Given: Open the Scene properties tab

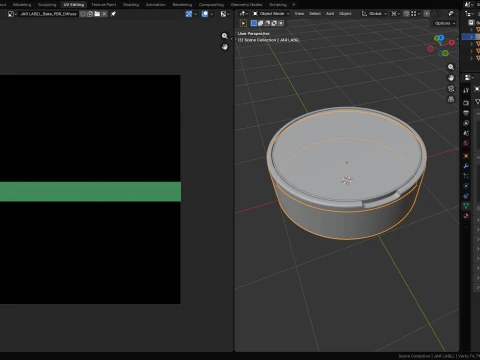Looking at the screenshot, I should (466, 133).
